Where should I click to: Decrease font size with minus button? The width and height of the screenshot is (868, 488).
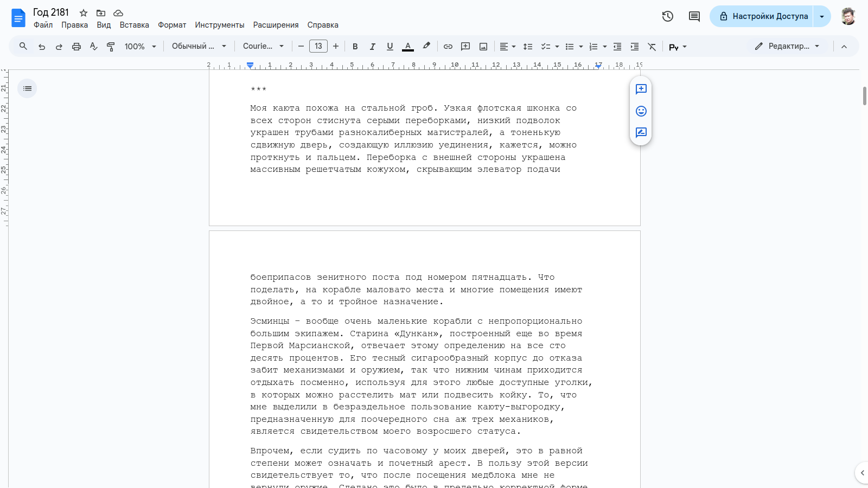point(301,47)
